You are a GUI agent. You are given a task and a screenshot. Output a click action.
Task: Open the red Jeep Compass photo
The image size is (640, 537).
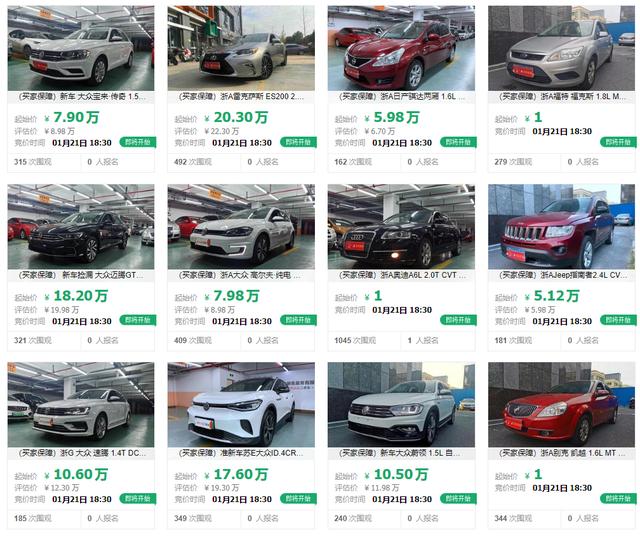point(561,226)
